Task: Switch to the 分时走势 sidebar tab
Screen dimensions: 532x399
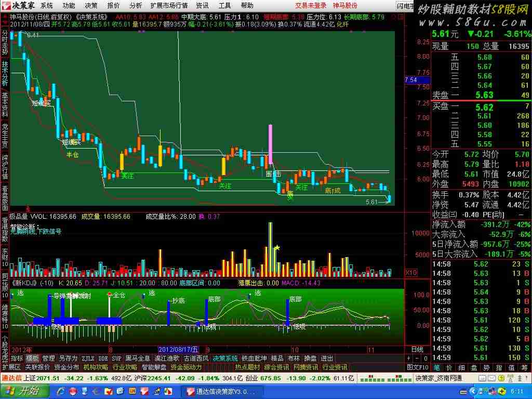Action: 5,43
